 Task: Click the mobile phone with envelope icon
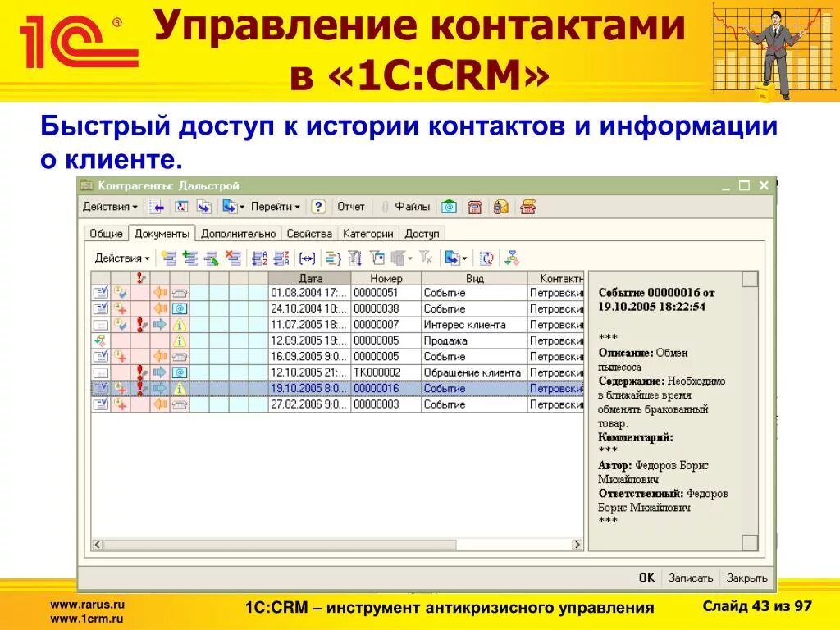coord(501,207)
